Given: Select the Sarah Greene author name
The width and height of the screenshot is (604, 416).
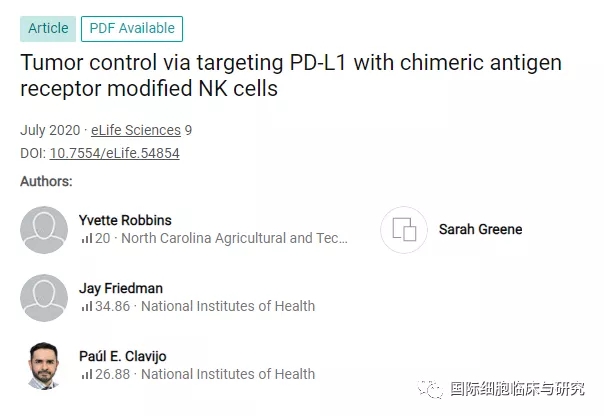Looking at the screenshot, I should tap(480, 229).
